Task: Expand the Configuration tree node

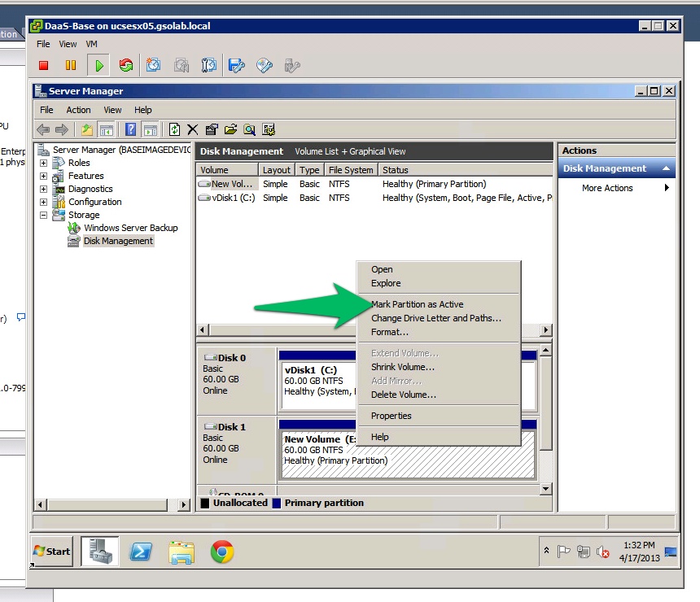Action: click(x=43, y=202)
